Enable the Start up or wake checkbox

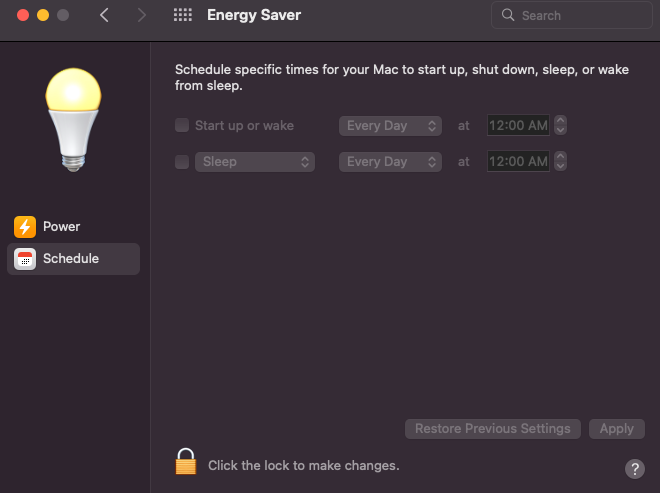pos(182,126)
